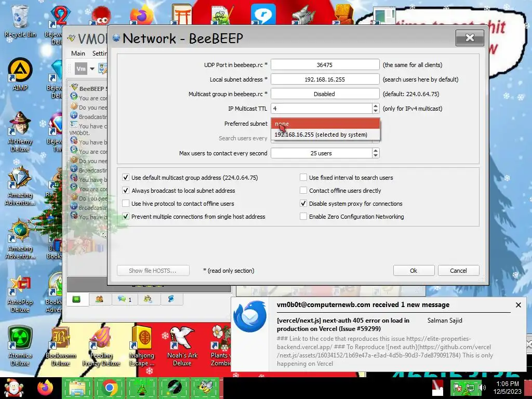Click the Local subnet address field
The image size is (532, 399).
click(325, 79)
